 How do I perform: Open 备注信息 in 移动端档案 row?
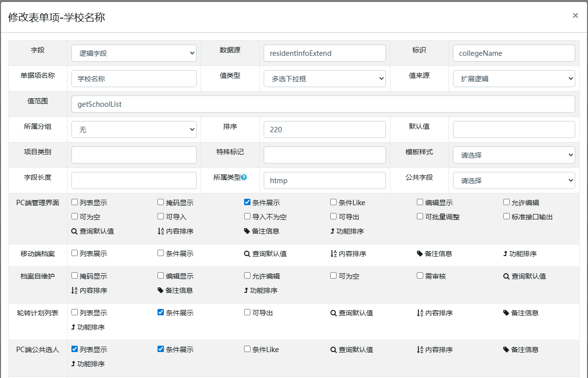point(434,254)
